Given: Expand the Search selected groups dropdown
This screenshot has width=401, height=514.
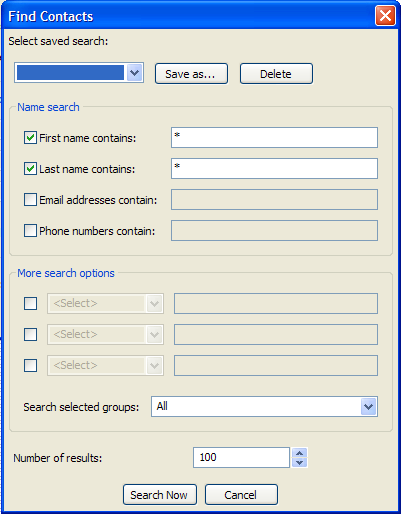Looking at the screenshot, I should coord(368,406).
